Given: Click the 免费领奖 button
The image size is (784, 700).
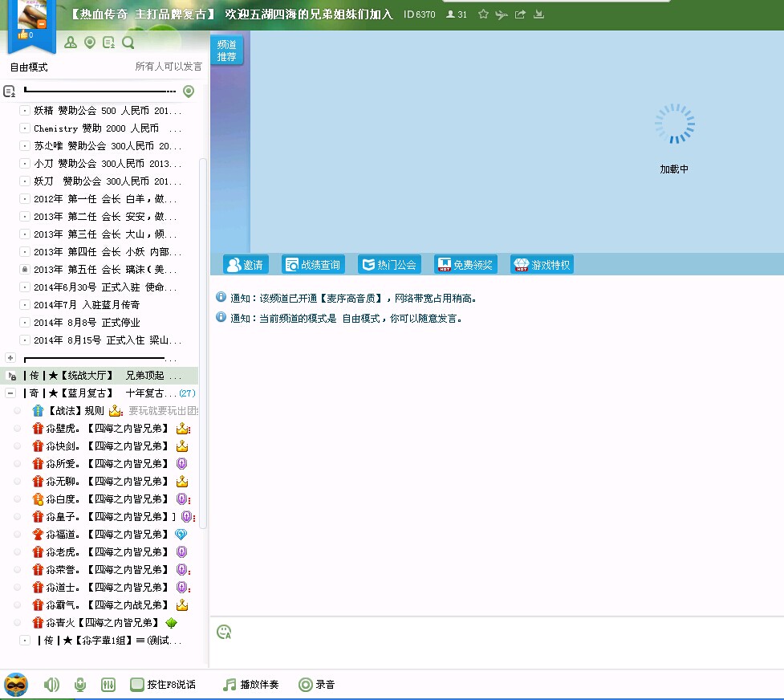Looking at the screenshot, I should coord(465,265).
